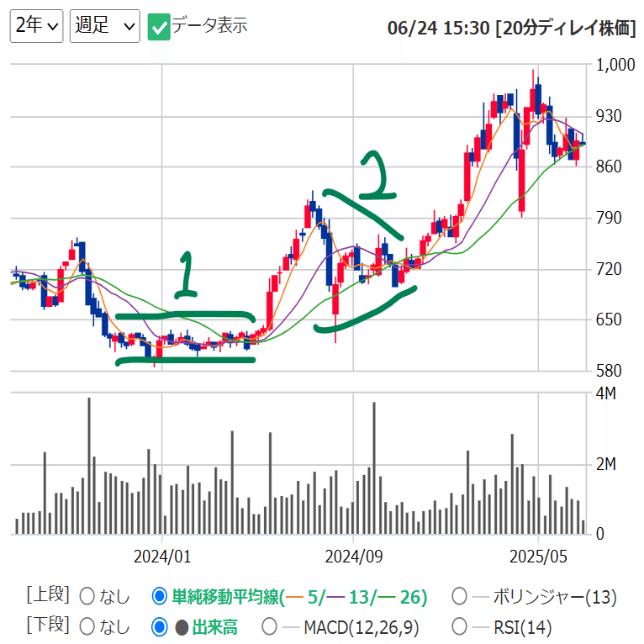The width and height of the screenshot is (644, 644).
Task: Click the データ表示 label text
Action: click(209, 25)
